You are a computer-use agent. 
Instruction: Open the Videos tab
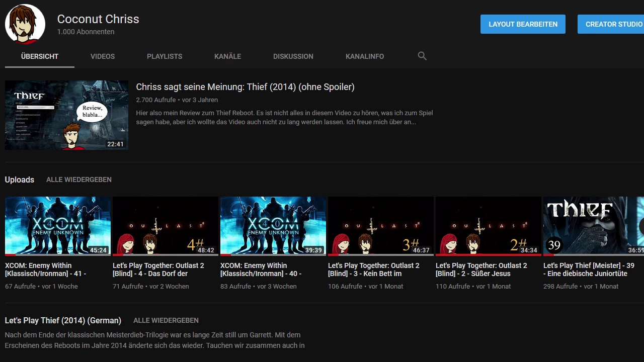[103, 56]
